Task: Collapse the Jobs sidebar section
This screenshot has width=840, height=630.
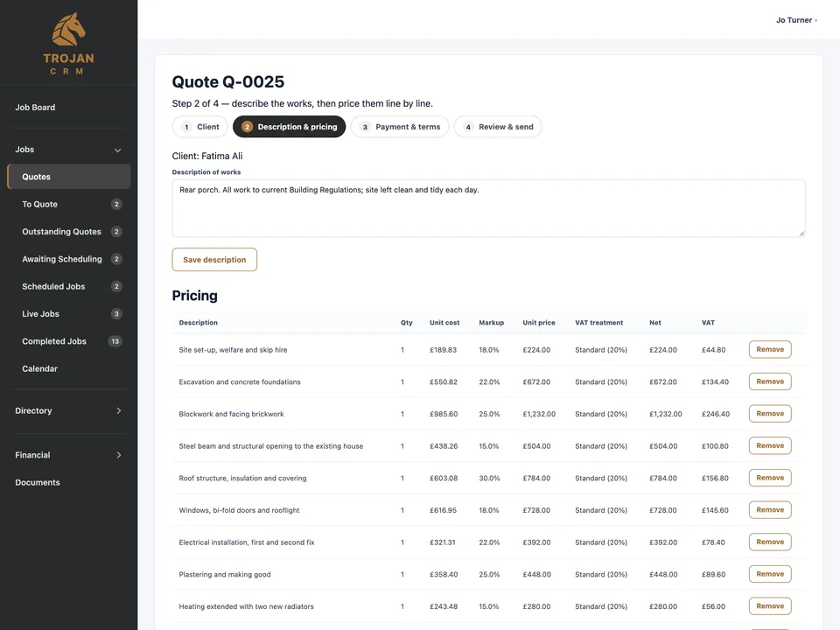Action: coord(68,150)
